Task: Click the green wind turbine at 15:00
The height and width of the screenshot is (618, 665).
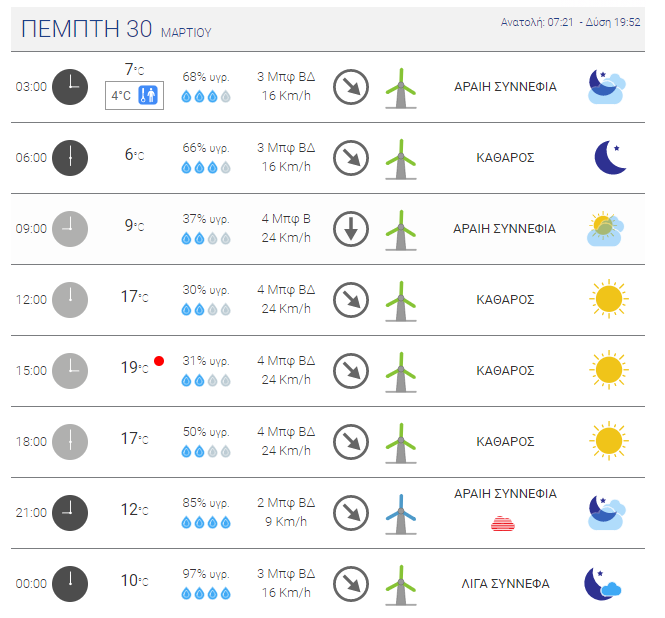Action: click(401, 372)
